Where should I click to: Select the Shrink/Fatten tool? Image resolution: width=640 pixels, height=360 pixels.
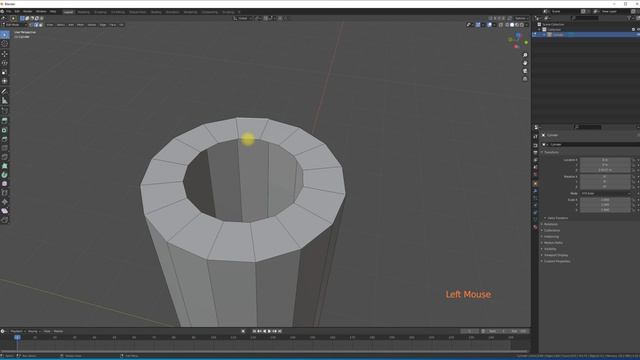coord(4,202)
